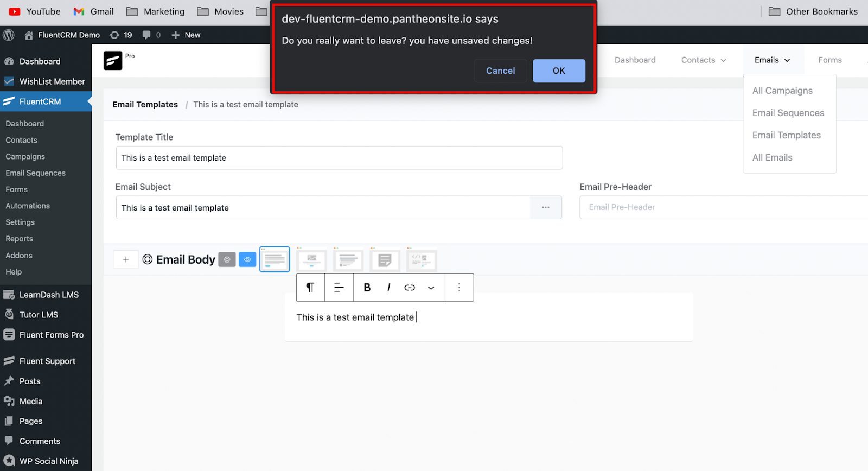Open Reports in the FluentCRM submenu
This screenshot has height=471, width=868.
[x=20, y=239]
